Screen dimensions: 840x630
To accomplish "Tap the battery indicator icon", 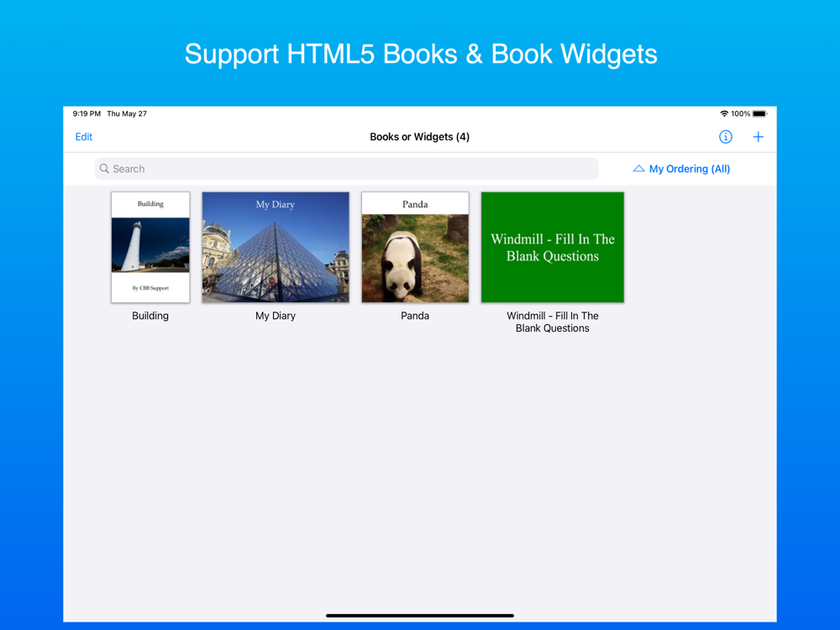I will 760,113.
